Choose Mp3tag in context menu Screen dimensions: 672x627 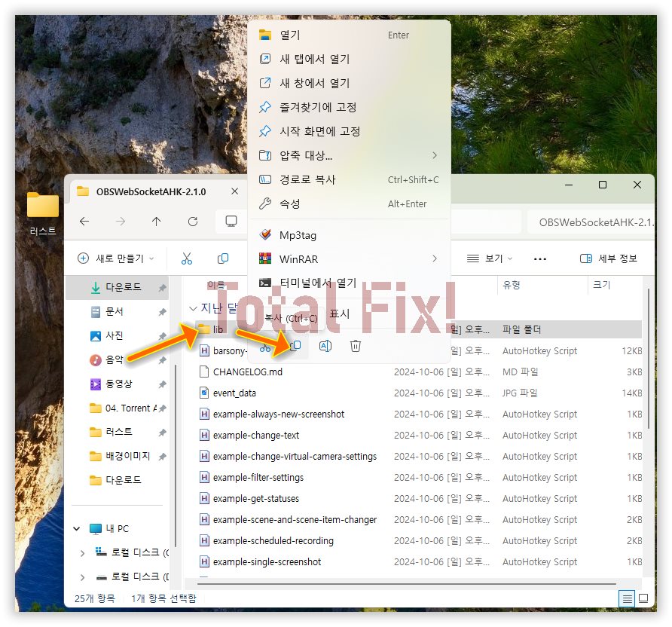[x=349, y=235]
